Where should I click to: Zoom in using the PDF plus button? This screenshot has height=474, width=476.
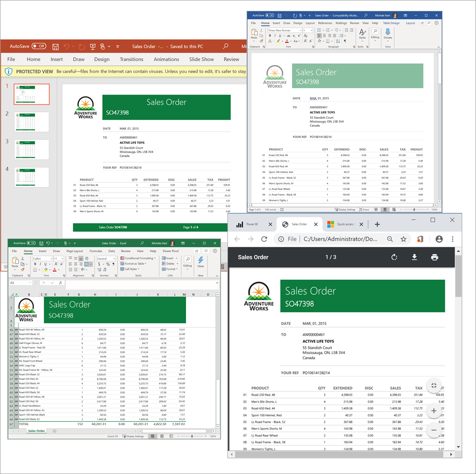pos(434,410)
